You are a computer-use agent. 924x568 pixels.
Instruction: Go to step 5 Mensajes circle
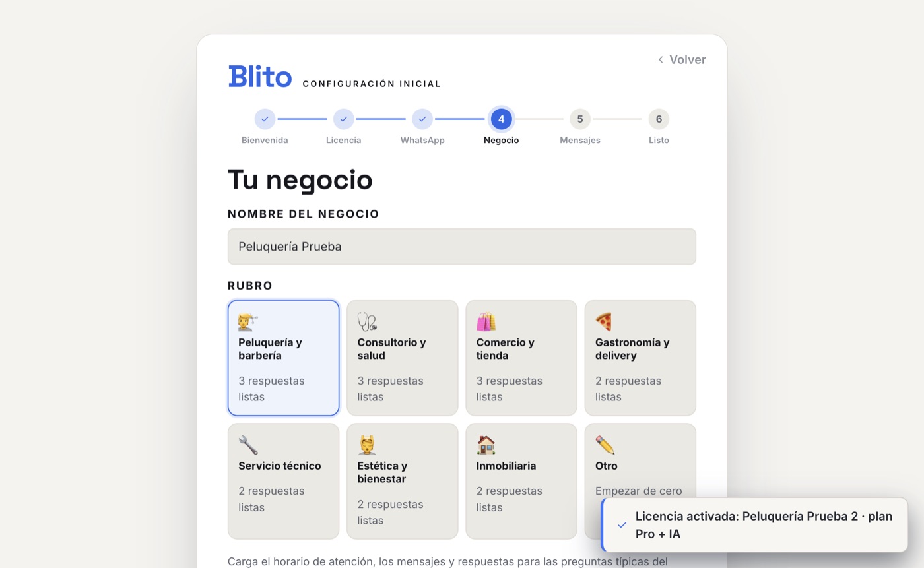point(580,119)
